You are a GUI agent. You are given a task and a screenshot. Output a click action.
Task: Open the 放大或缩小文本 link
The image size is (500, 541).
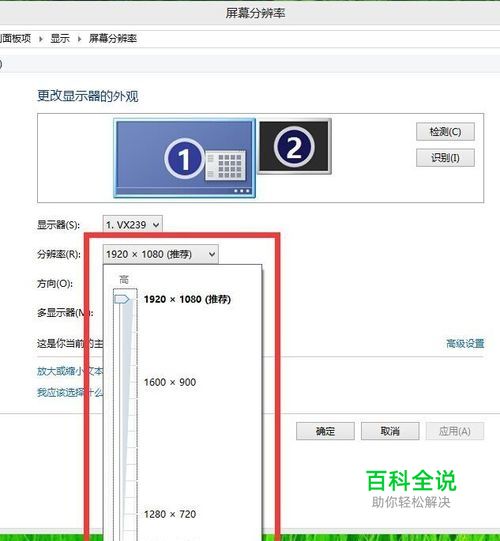(70, 371)
